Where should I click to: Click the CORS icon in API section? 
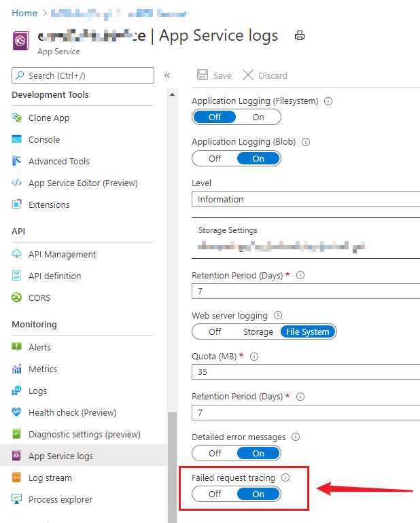point(17,297)
